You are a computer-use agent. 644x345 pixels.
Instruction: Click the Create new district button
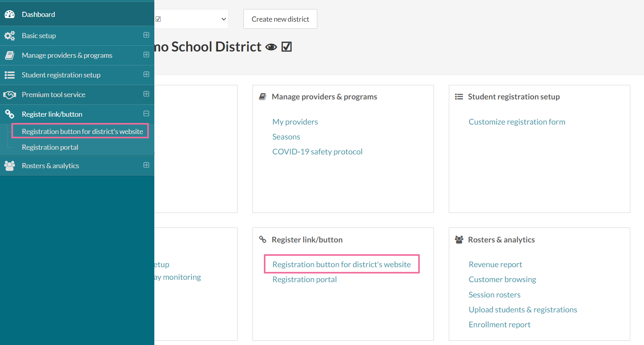280,19
